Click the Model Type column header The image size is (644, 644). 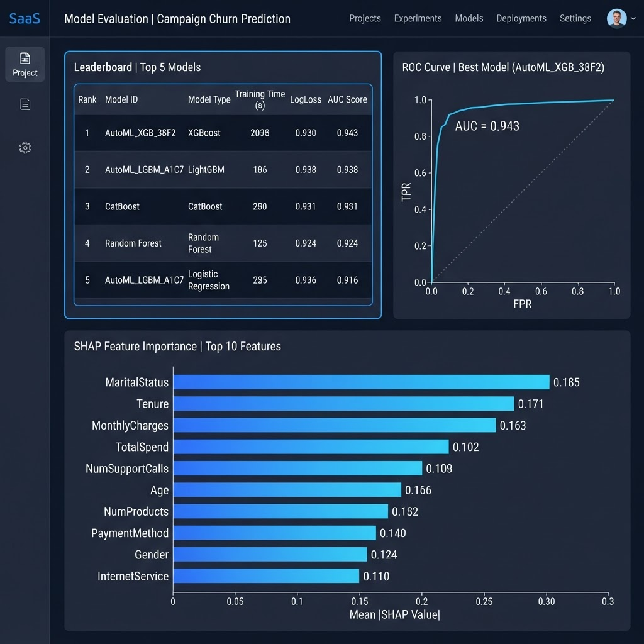pos(209,99)
